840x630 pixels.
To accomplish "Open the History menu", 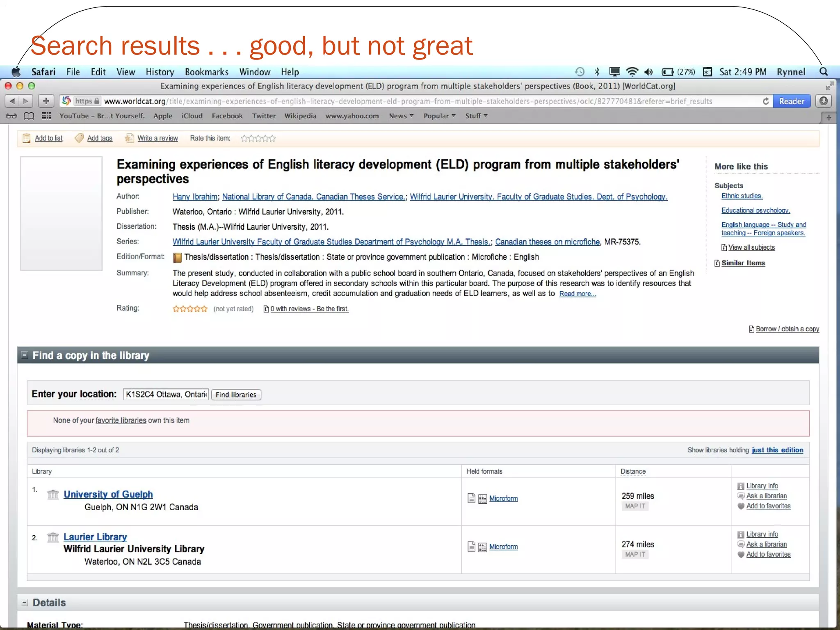I will 160,72.
